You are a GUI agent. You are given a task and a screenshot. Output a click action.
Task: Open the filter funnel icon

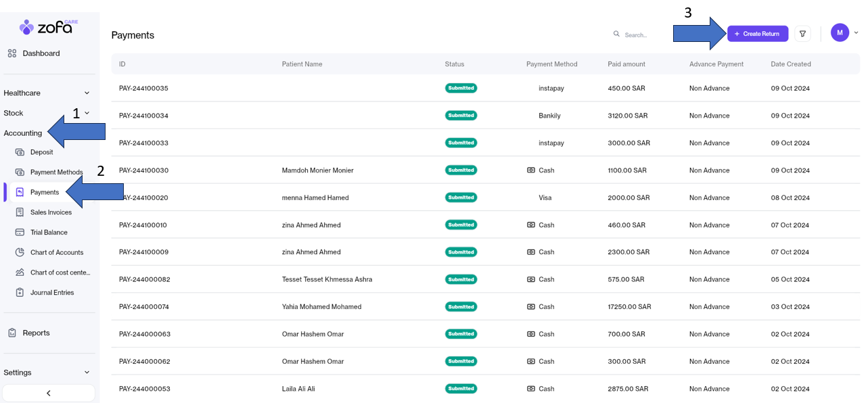point(802,34)
